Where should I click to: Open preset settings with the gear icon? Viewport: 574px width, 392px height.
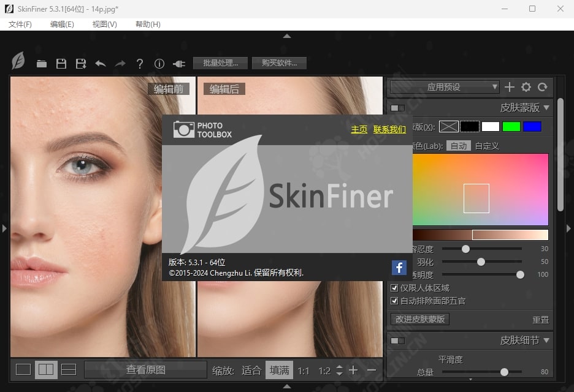tap(526, 87)
